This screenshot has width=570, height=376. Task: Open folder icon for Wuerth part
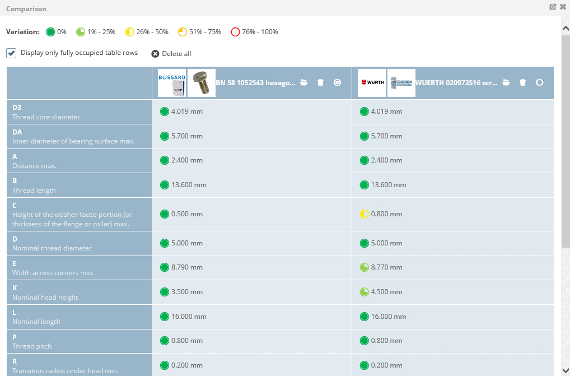pos(506,83)
